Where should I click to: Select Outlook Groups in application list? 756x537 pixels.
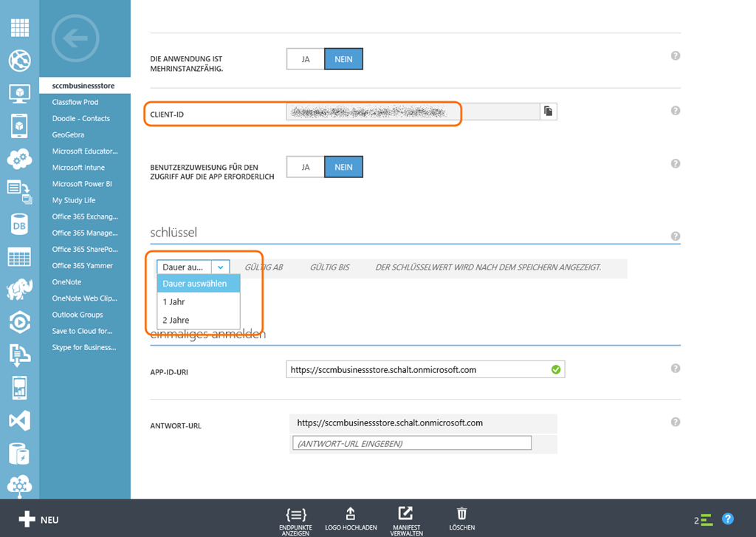pos(78,315)
